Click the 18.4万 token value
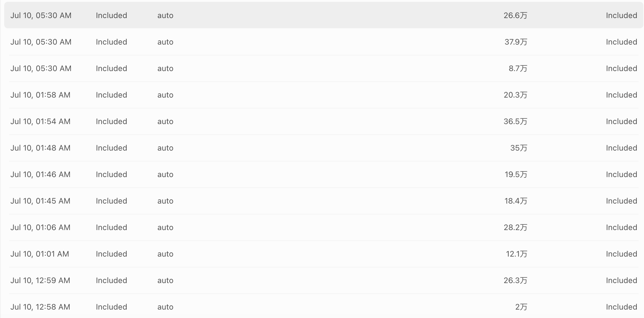The image size is (644, 318). (516, 201)
